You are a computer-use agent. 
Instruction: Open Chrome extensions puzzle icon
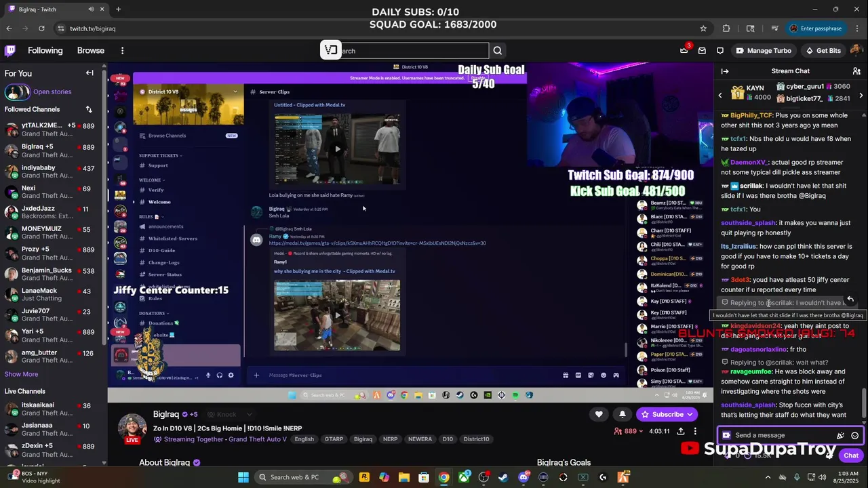click(726, 28)
